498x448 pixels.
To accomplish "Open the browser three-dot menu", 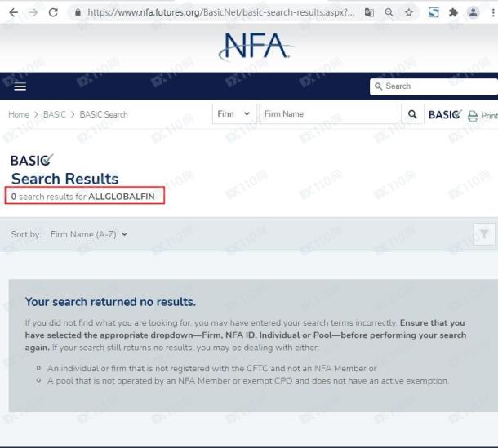I will (x=493, y=13).
